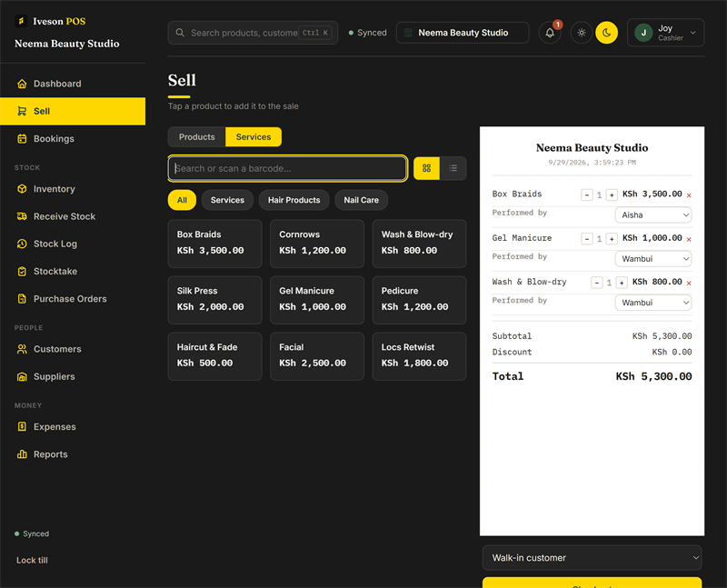This screenshot has width=727, height=588.
Task: Open Joy Cashier user menu
Action: point(665,33)
